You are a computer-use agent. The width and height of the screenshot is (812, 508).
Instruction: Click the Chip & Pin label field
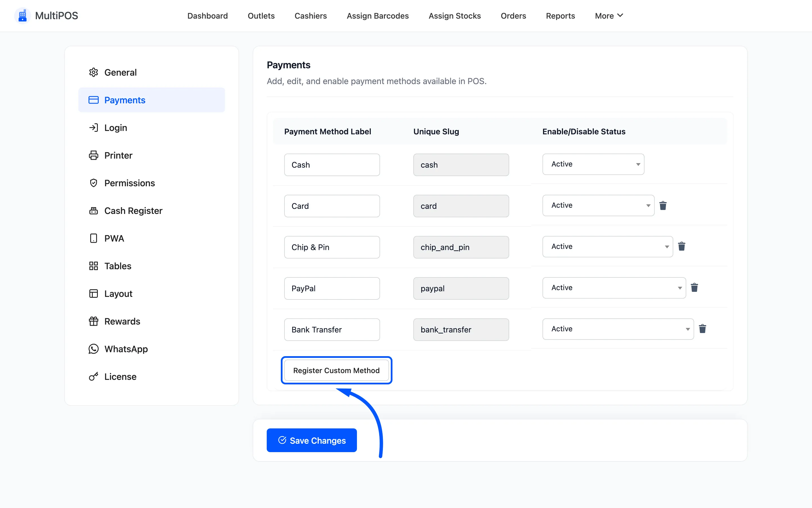[x=332, y=247]
